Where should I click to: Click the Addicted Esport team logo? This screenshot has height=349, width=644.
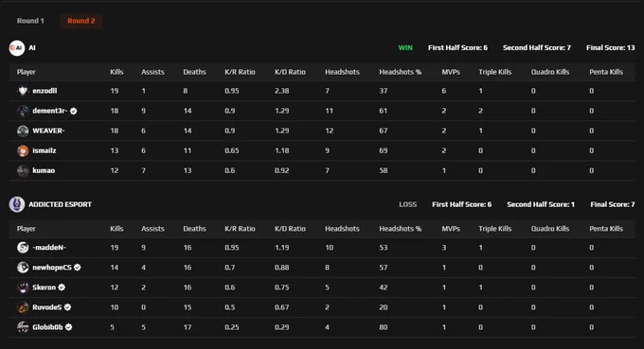coord(17,204)
